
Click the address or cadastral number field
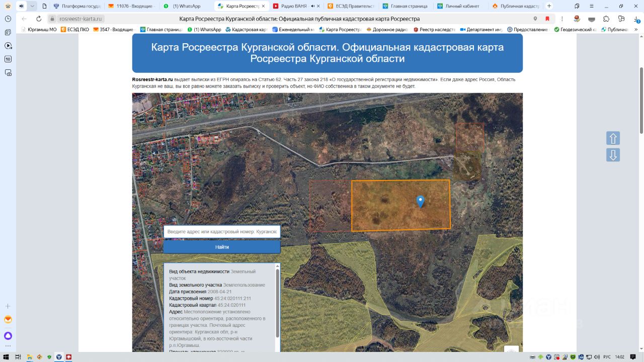221,232
